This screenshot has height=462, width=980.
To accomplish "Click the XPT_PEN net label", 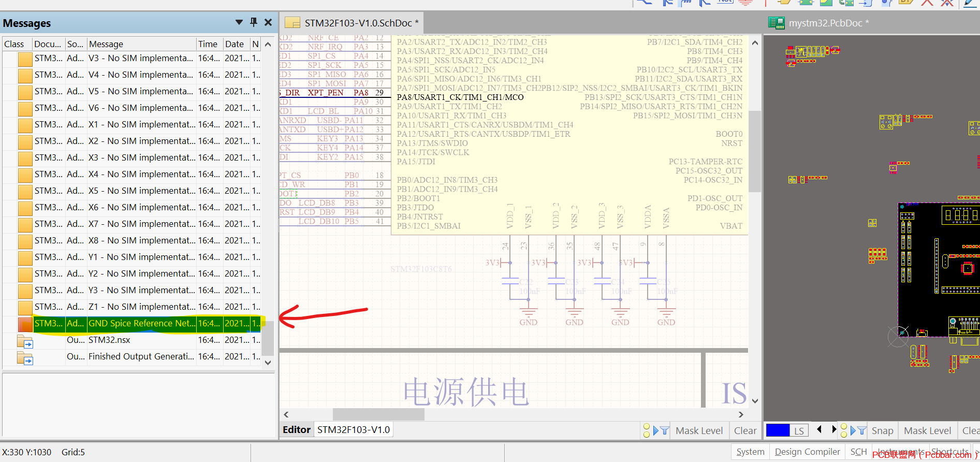I will point(326,93).
